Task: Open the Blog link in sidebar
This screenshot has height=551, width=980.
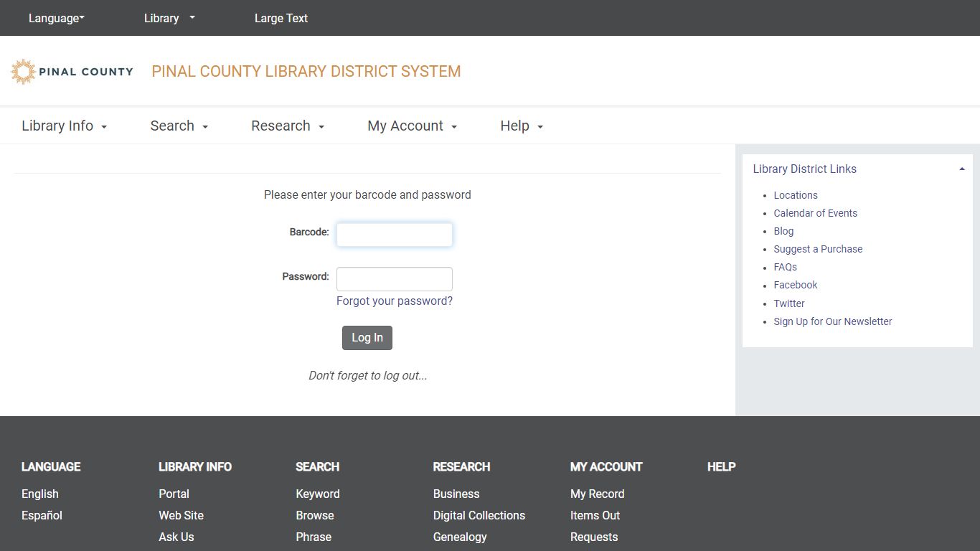Action: click(783, 231)
